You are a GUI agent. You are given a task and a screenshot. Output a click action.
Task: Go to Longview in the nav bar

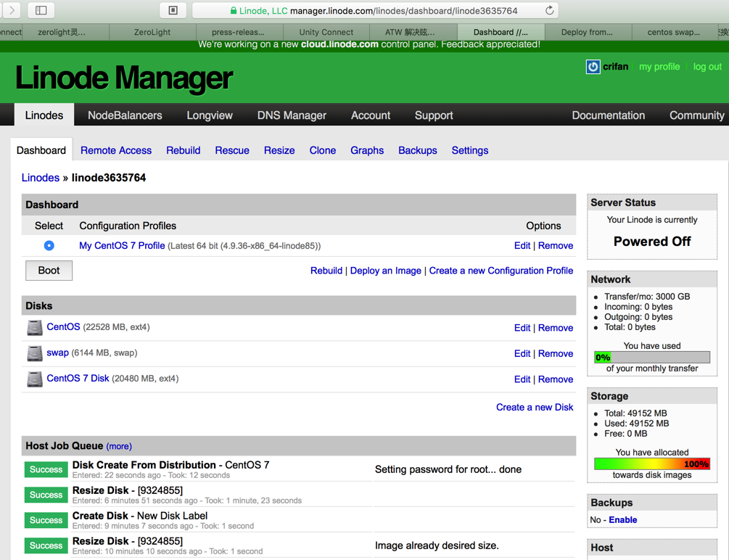(210, 115)
